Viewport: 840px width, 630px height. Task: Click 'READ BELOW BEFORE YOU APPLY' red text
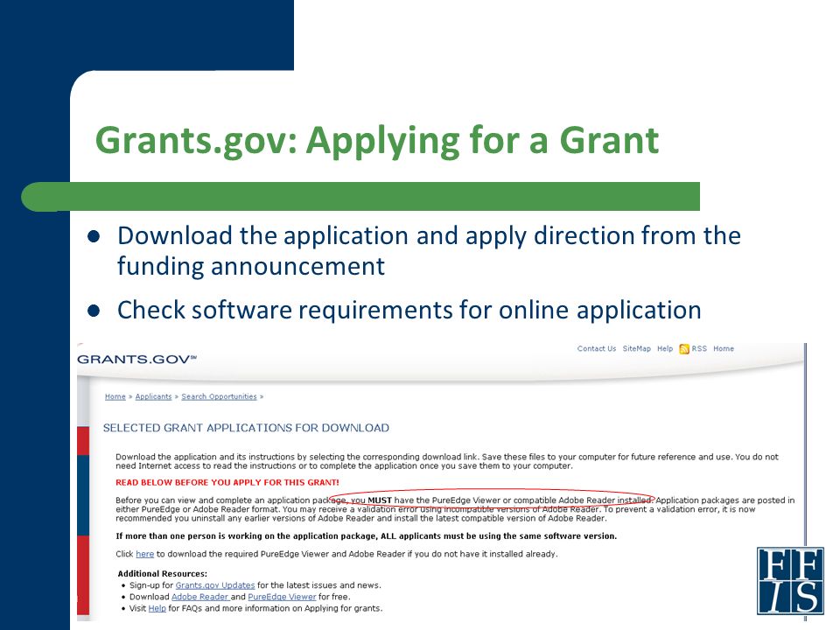(x=227, y=483)
